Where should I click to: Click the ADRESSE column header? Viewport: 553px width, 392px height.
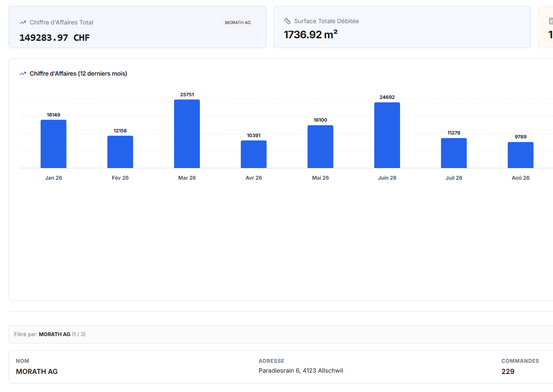272,361
